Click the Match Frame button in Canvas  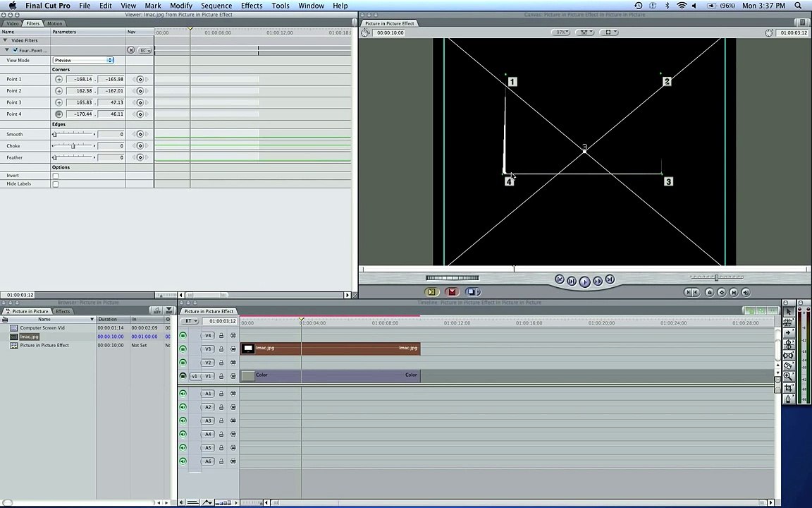[x=746, y=292]
